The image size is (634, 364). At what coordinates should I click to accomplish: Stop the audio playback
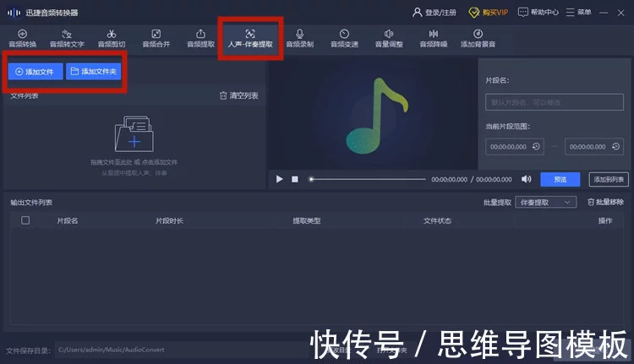(x=295, y=179)
